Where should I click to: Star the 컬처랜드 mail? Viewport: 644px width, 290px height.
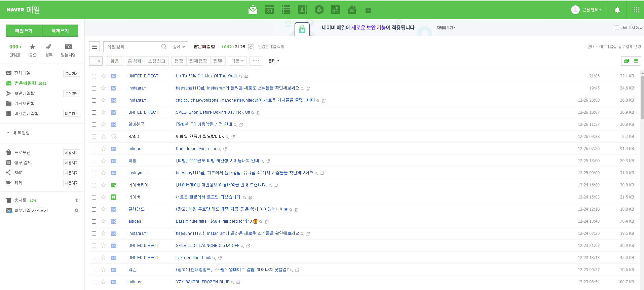(x=104, y=209)
